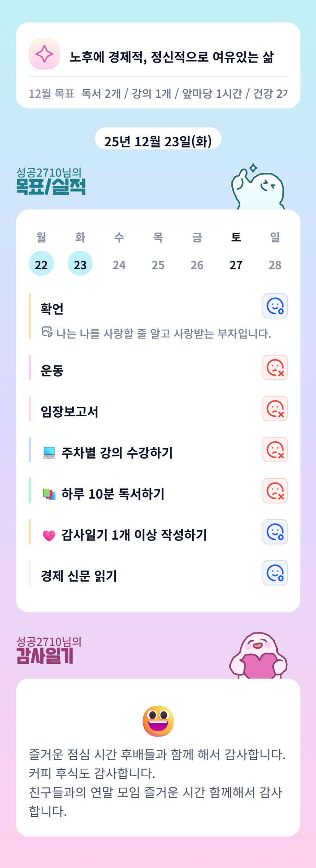The image size is (316, 868).
Task: Select Sunday 28 in the week row
Action: coord(275,265)
